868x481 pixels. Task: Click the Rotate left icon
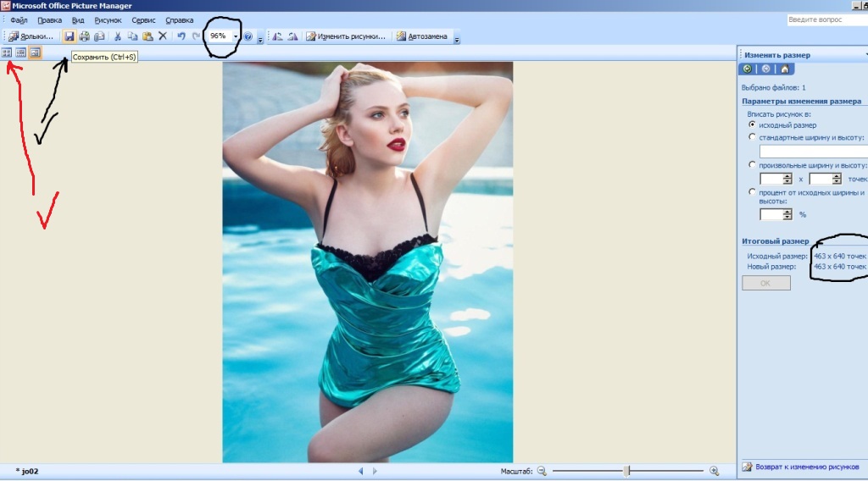[276, 36]
